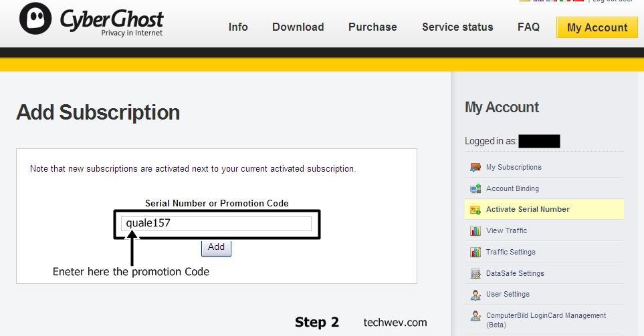Click the ComputerBild LoginCard person icon

click(475, 316)
